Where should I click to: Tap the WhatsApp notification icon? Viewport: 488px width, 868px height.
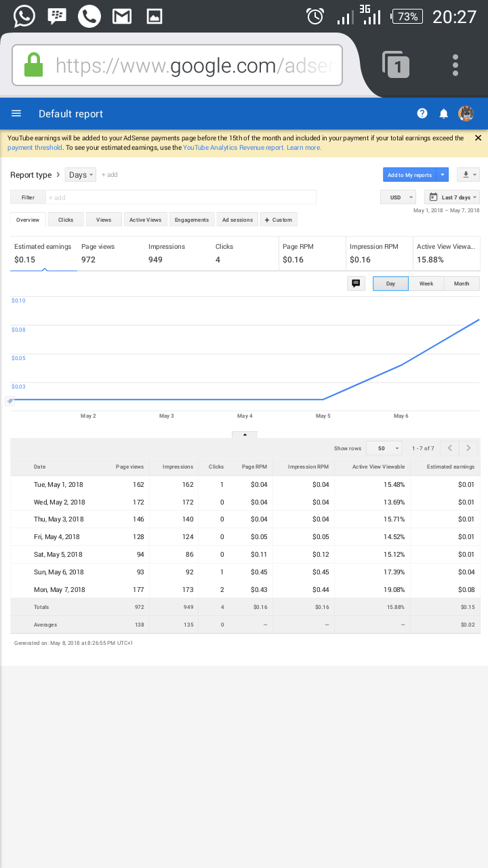point(24,16)
